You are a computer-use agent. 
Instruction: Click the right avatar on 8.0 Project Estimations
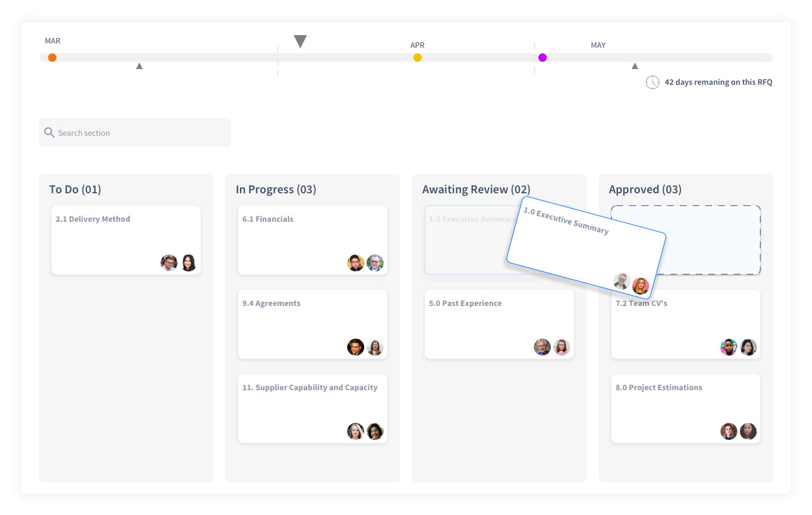pos(748,431)
